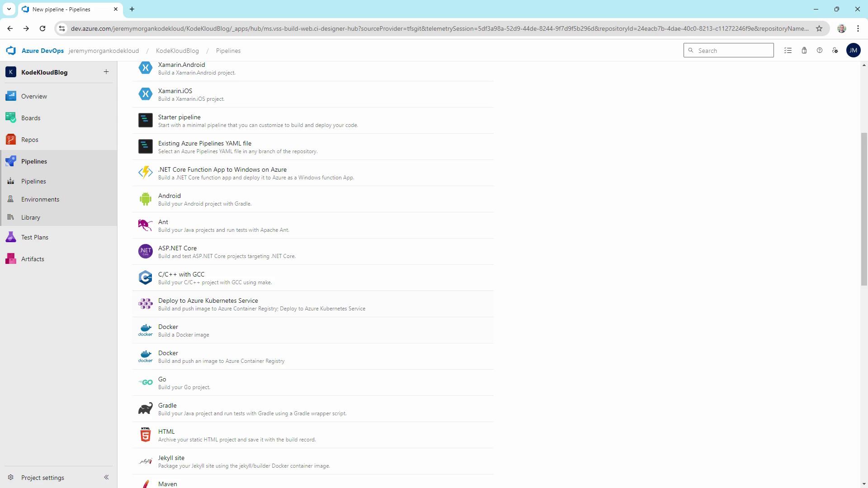Click the Go template icon

click(145, 382)
